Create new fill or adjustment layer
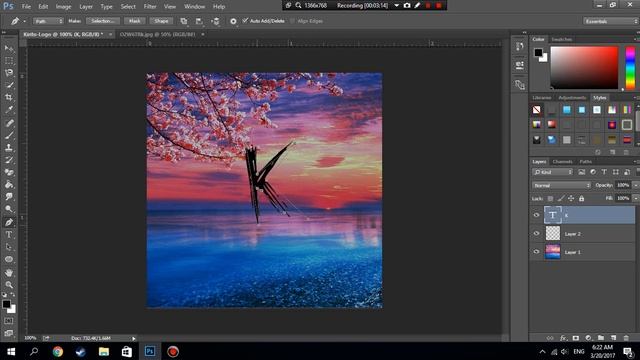 588,338
